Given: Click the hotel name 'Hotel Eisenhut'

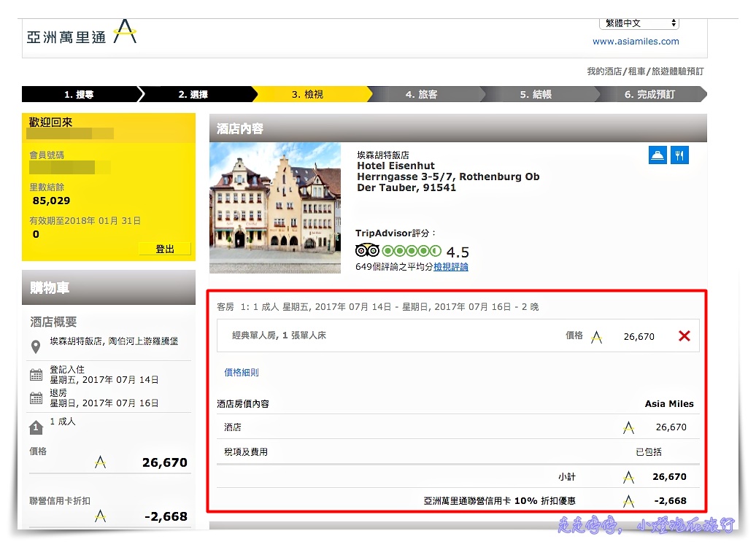Looking at the screenshot, I should (x=396, y=166).
